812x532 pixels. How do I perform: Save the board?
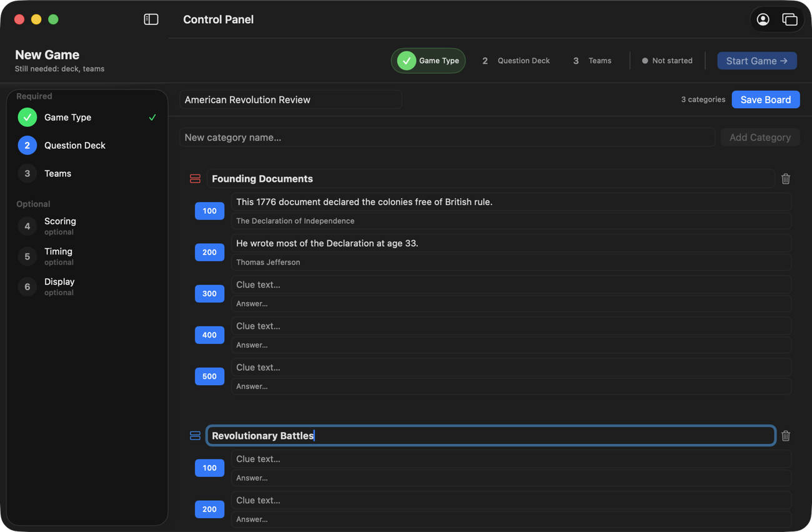(766, 99)
